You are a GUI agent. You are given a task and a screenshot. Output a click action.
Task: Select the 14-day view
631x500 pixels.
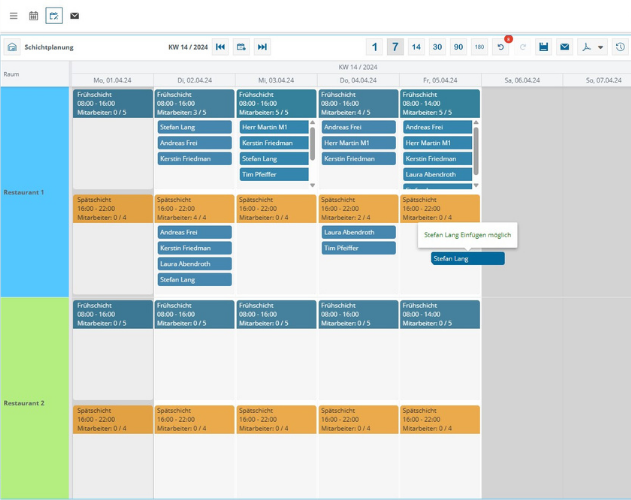tap(416, 47)
